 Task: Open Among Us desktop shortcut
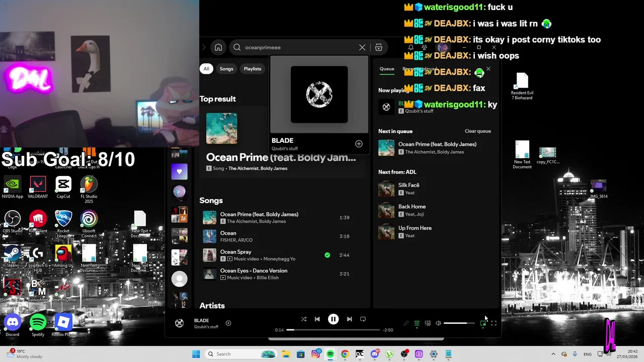point(63,256)
